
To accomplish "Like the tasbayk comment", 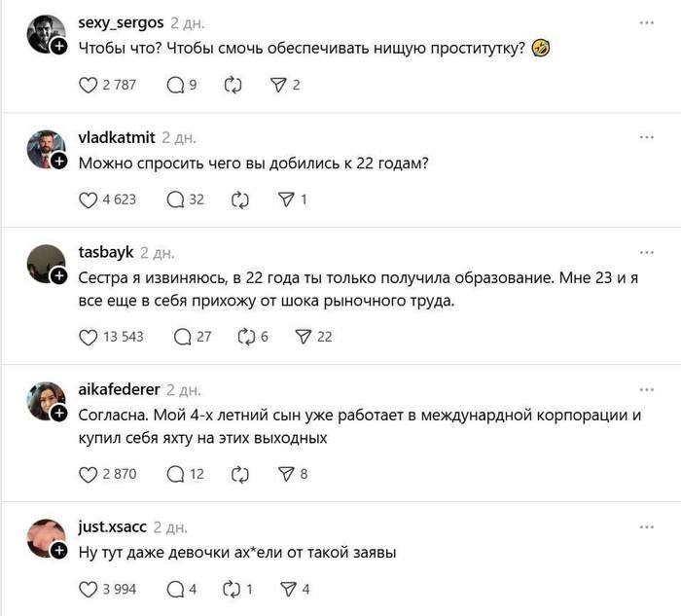I will coord(88,337).
